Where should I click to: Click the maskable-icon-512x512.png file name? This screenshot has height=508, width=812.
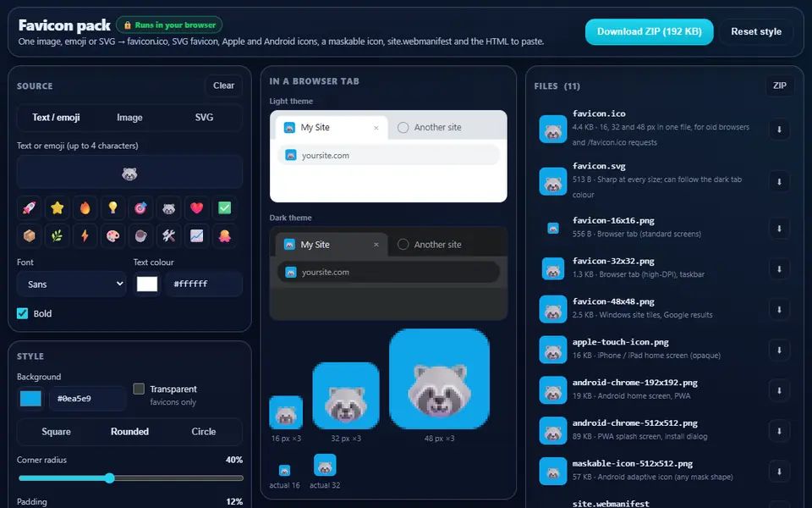[x=633, y=464]
